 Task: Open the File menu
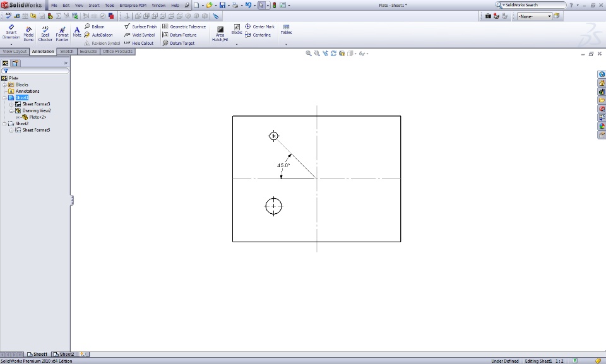click(x=54, y=6)
